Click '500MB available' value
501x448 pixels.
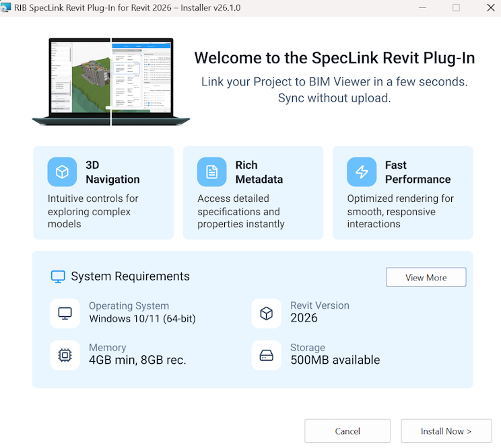(335, 360)
